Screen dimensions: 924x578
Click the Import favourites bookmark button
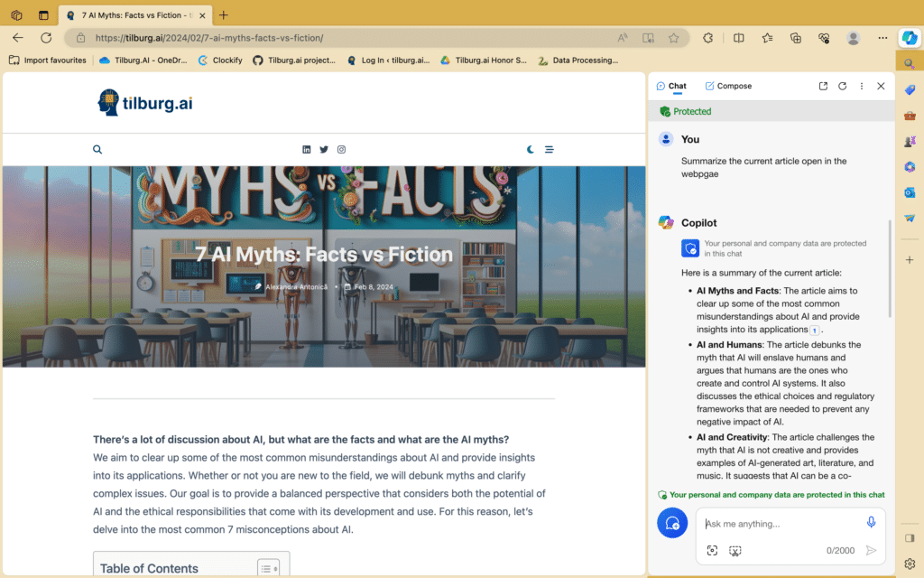point(48,61)
